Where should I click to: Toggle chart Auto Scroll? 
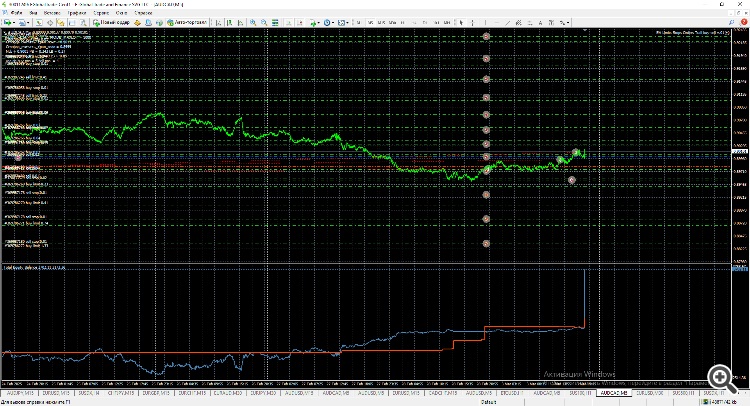coord(288,22)
